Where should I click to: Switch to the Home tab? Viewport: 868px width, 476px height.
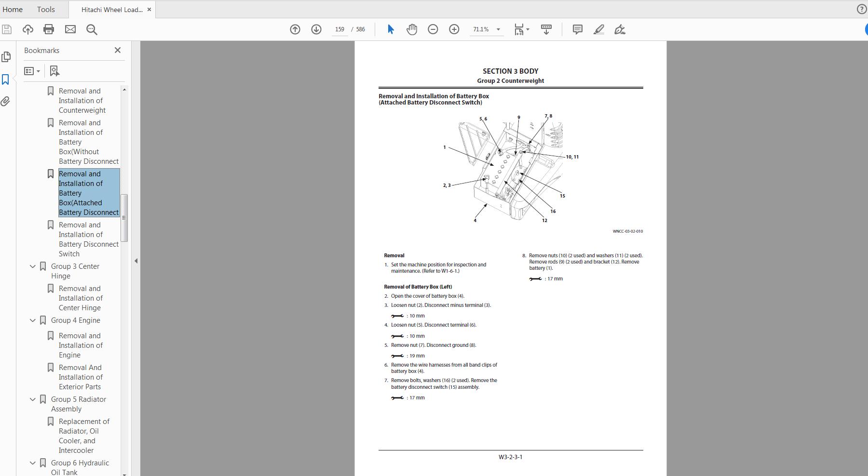[13, 9]
